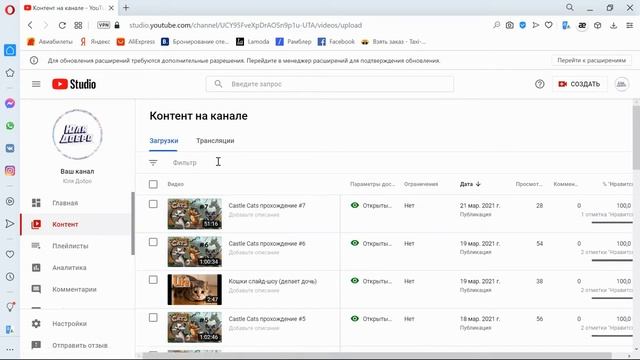640x360 pixels.
Task: Open channel profile picture
Action: click(x=77, y=135)
